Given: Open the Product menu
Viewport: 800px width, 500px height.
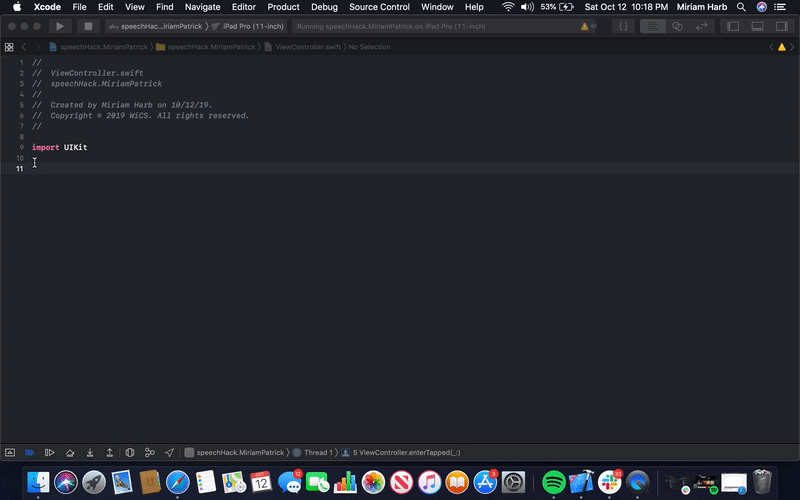Looking at the screenshot, I should (x=283, y=7).
